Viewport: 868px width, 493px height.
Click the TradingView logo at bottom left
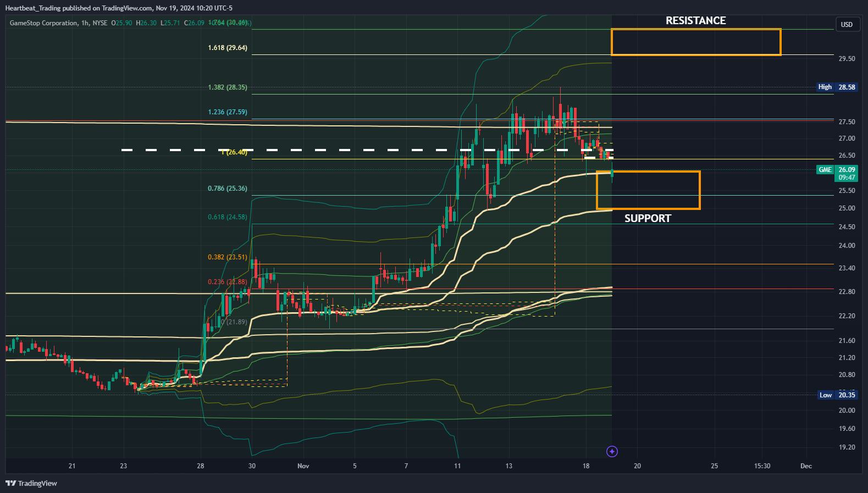[x=31, y=483]
